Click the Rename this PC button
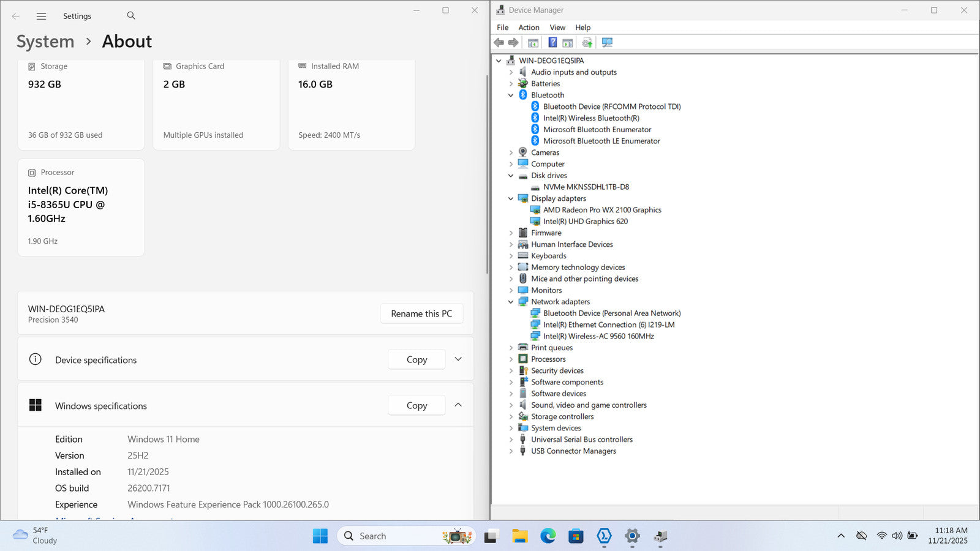Screen dimensions: 980x551 [x=421, y=313]
